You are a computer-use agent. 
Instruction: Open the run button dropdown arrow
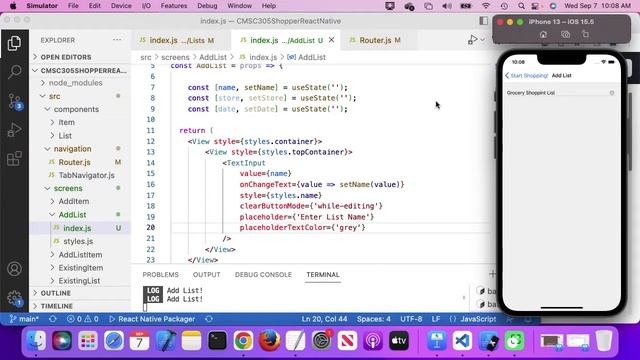point(482,40)
